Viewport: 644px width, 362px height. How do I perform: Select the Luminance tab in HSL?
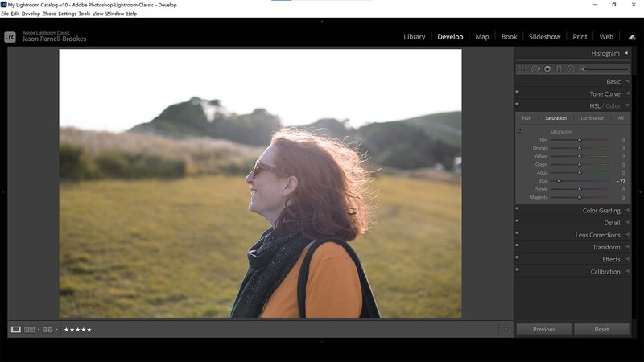592,118
